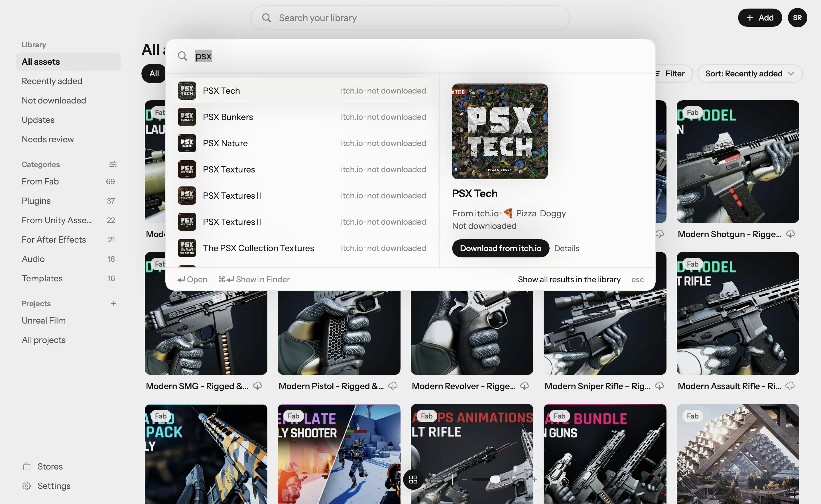Select The PSX Collection Textures result
The height and width of the screenshot is (504, 821).
[302, 248]
